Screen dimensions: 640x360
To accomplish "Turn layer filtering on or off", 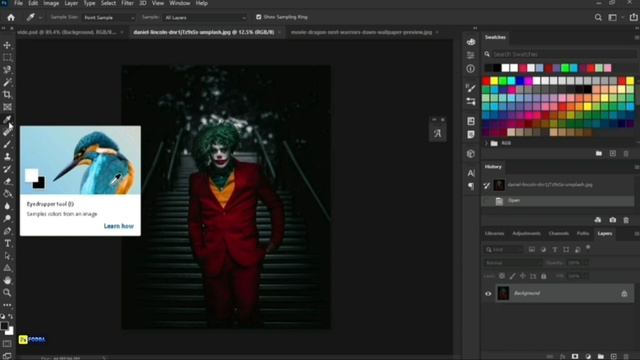I will (588, 247).
